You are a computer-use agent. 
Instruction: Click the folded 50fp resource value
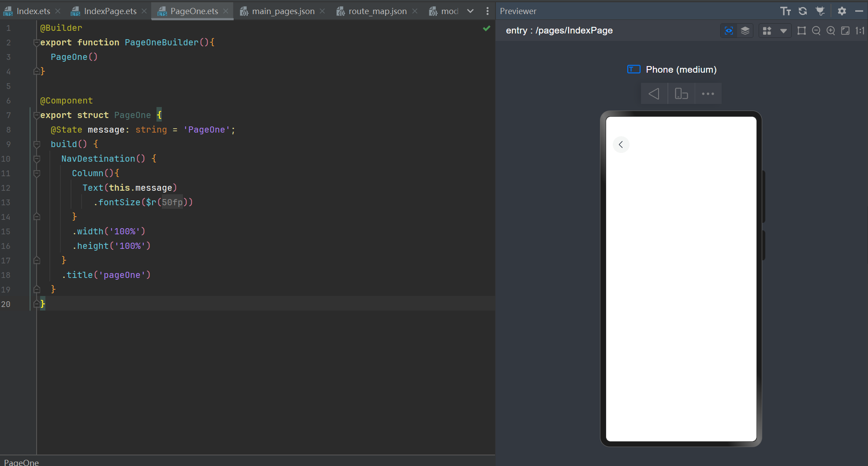[x=172, y=202]
